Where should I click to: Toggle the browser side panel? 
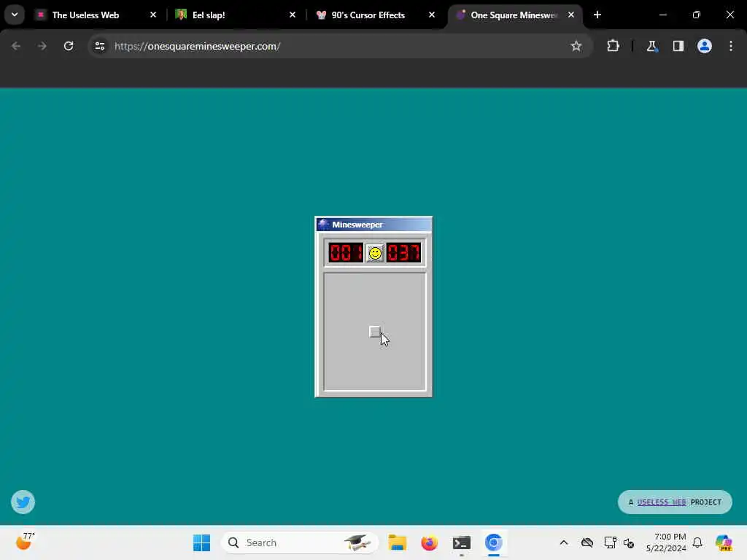(678, 46)
